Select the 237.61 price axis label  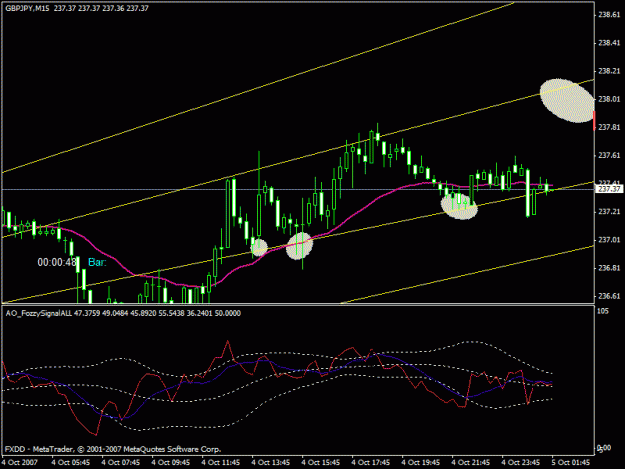[609, 155]
